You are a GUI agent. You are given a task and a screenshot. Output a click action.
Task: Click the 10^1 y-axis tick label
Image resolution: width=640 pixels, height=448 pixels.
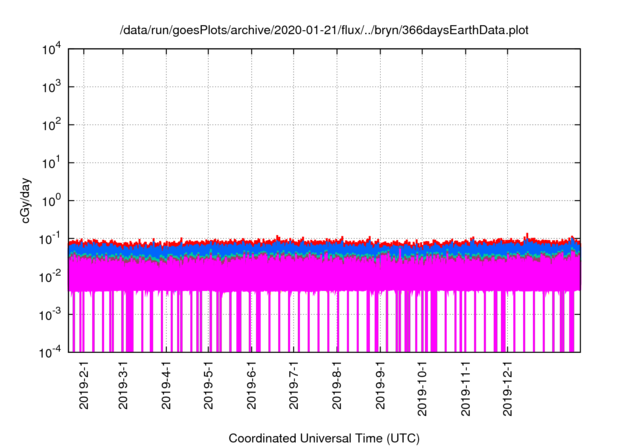[x=52, y=162]
